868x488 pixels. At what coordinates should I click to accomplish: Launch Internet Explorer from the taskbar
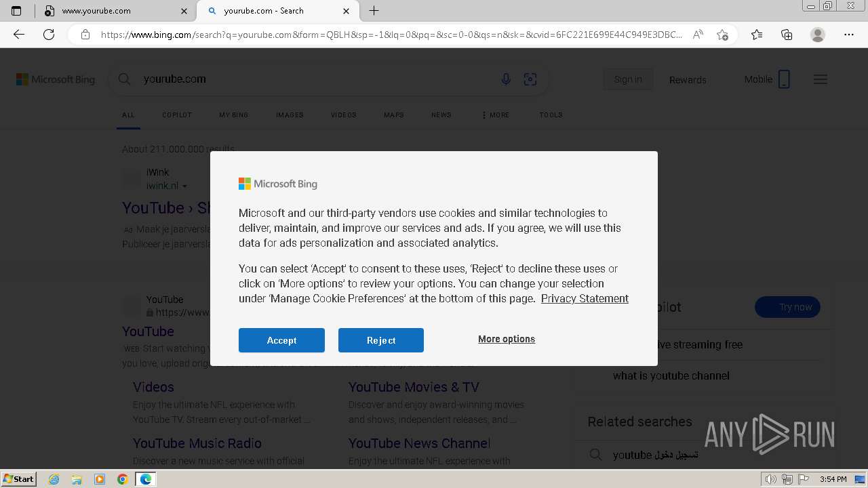pos(54,479)
